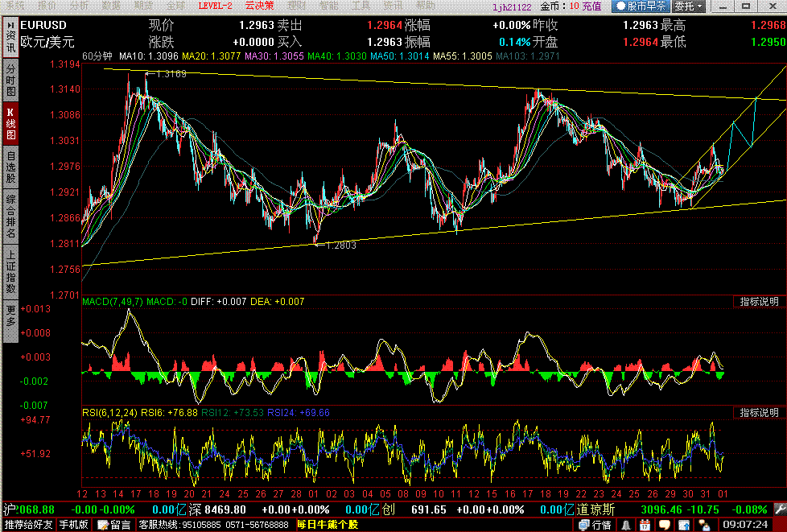Select the K线图 side tab

pyautogui.click(x=10, y=123)
